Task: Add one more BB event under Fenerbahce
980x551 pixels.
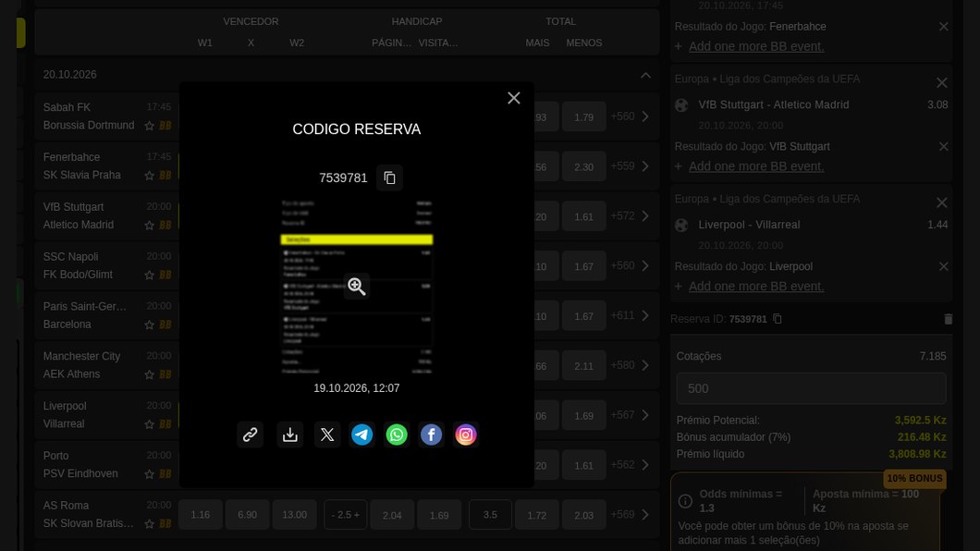Action: click(x=756, y=46)
